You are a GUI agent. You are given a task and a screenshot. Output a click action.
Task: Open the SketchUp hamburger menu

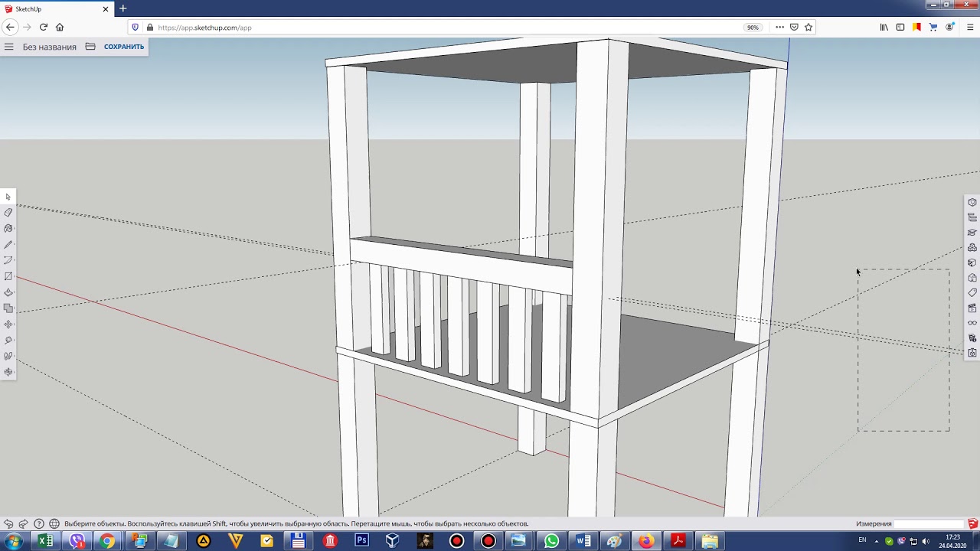tap(8, 47)
